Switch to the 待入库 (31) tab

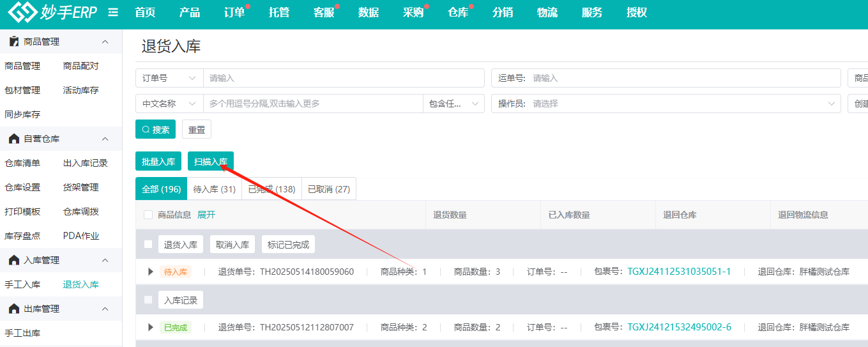214,189
